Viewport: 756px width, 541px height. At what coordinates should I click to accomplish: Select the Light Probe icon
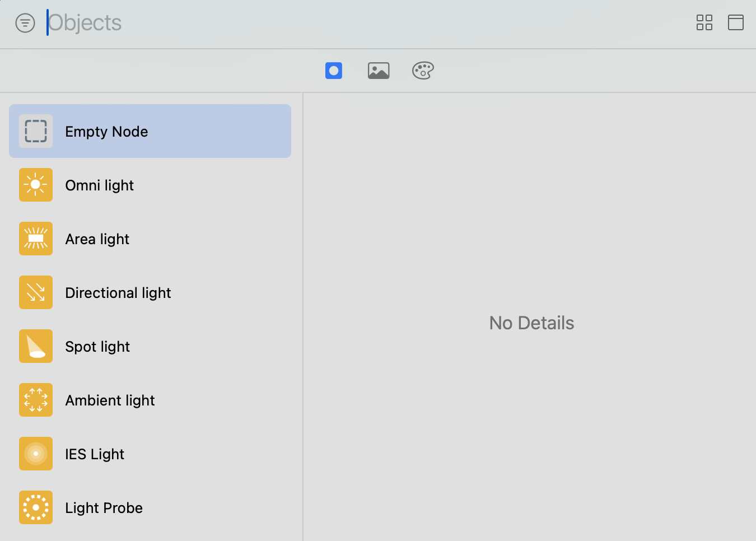36,507
